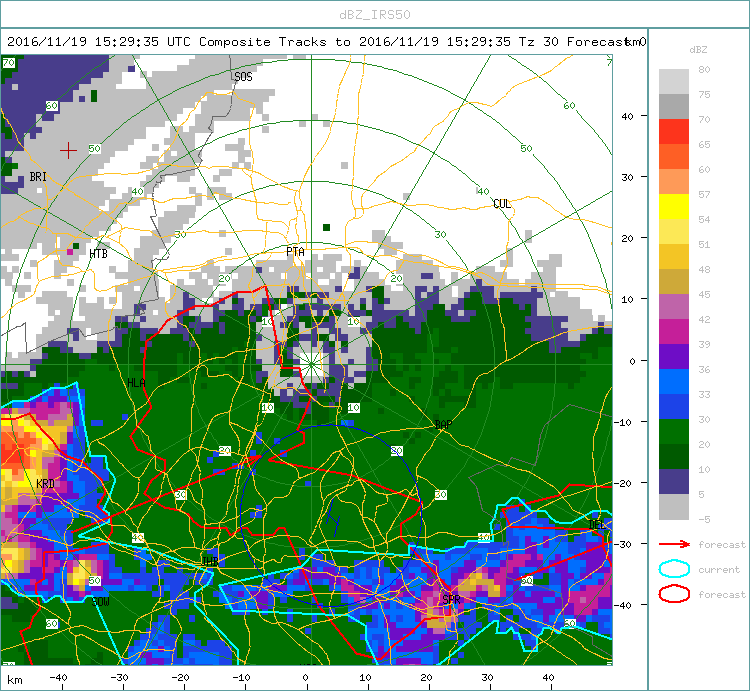The image size is (750, 691).
Task: Click the radar origin at the ring center
Action: pos(311,365)
